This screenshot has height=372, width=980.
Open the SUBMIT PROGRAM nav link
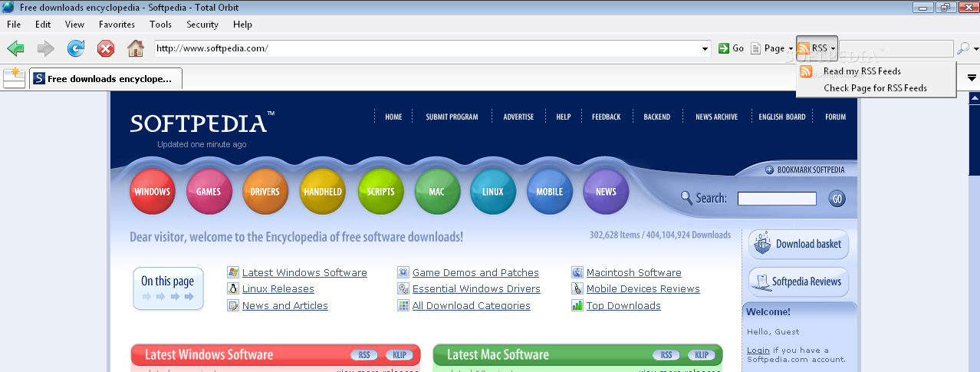[452, 117]
